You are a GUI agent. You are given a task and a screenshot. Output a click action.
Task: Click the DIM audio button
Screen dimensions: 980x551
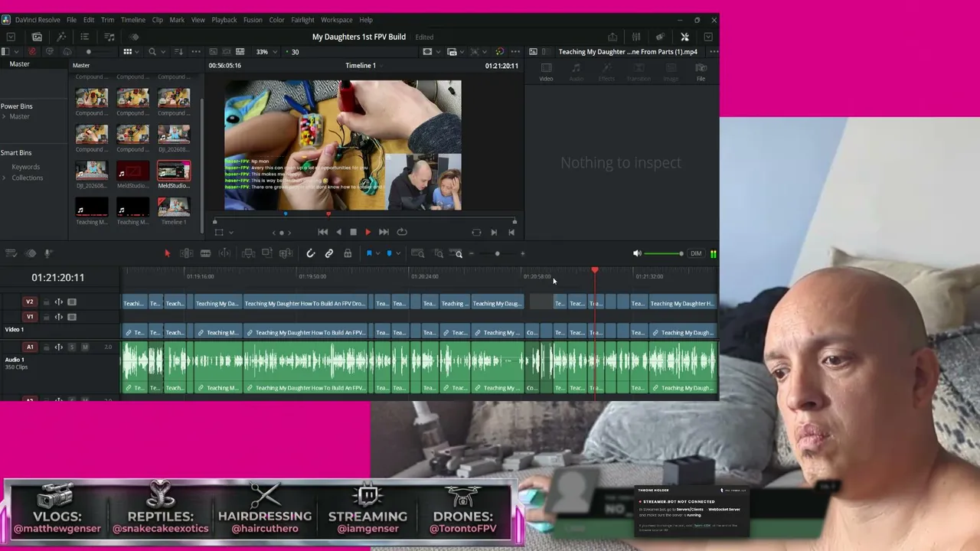coord(696,253)
